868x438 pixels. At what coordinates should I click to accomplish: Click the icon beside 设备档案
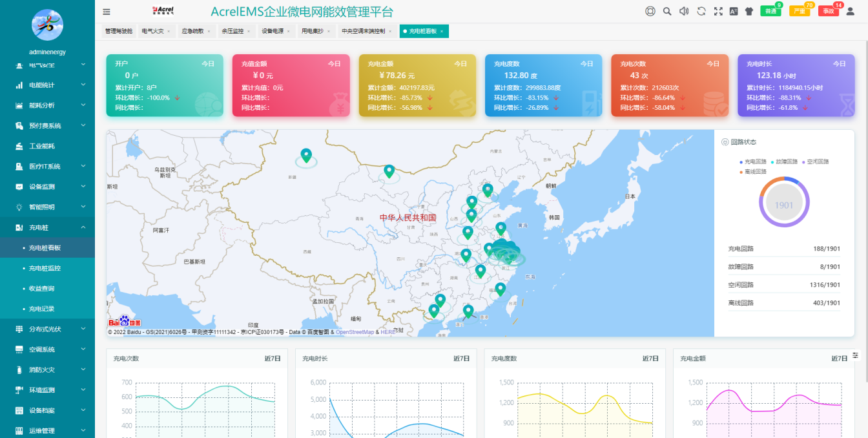19,410
